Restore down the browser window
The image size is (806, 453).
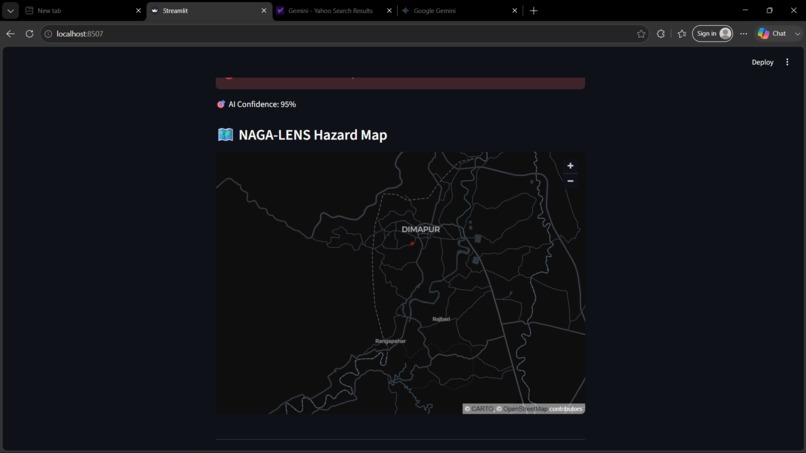[770, 10]
